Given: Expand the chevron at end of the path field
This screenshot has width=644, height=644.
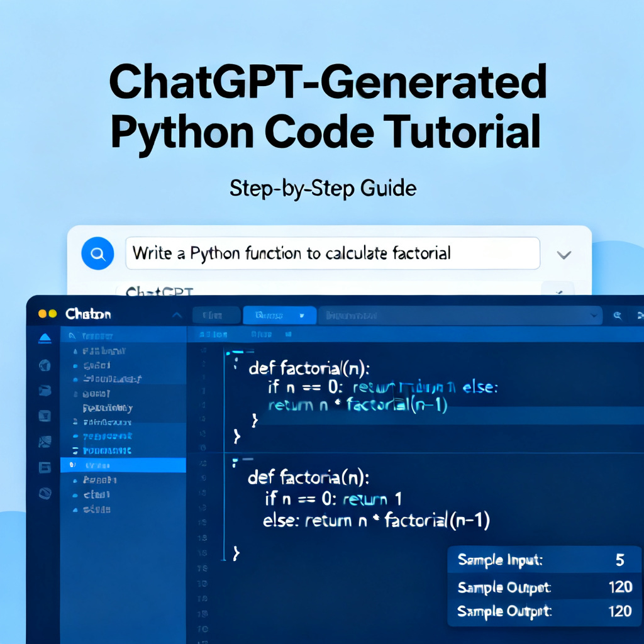Looking at the screenshot, I should point(594,316).
